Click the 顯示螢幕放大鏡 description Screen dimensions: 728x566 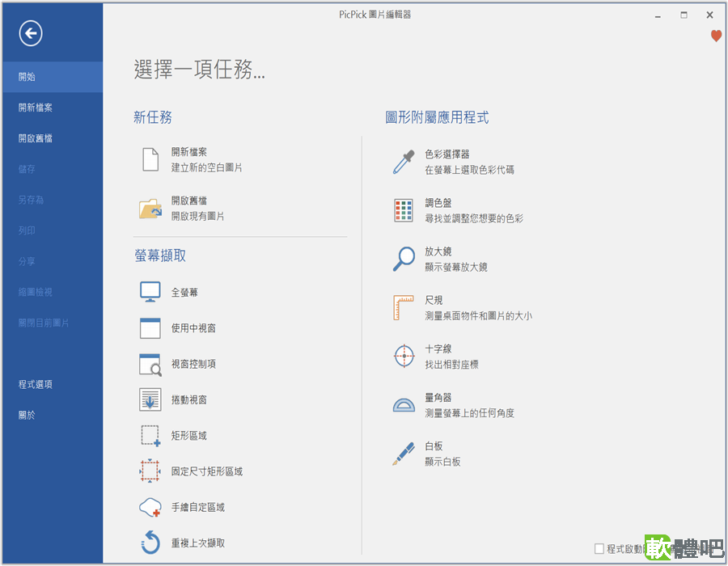click(x=456, y=267)
